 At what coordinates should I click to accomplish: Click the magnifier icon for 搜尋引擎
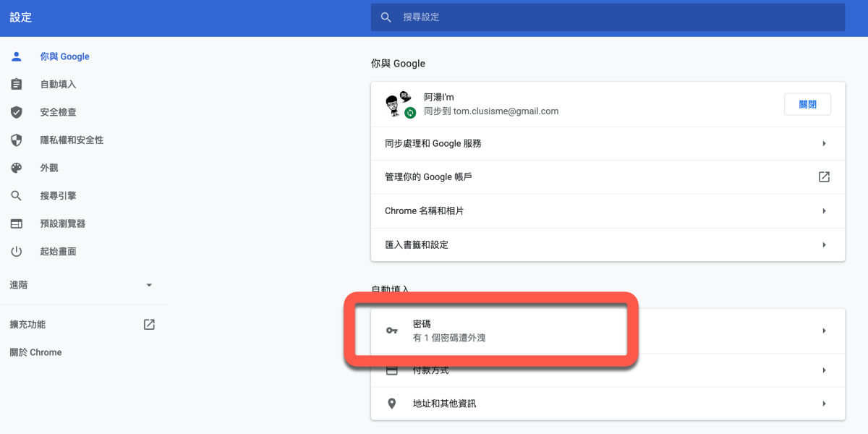(17, 195)
